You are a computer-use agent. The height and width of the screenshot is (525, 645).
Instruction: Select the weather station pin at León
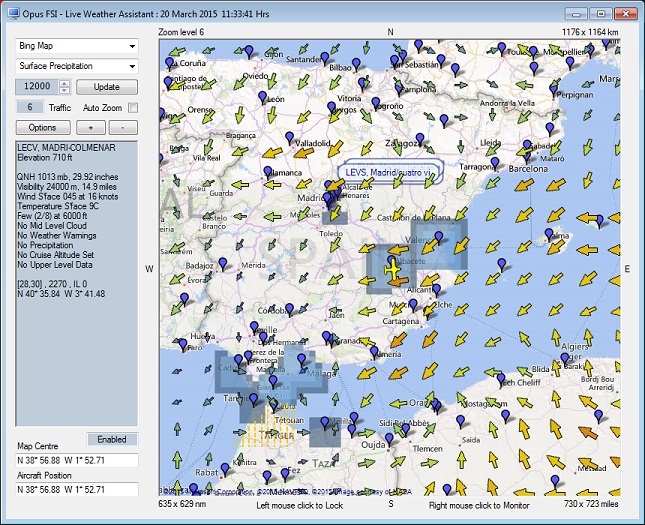[262, 98]
